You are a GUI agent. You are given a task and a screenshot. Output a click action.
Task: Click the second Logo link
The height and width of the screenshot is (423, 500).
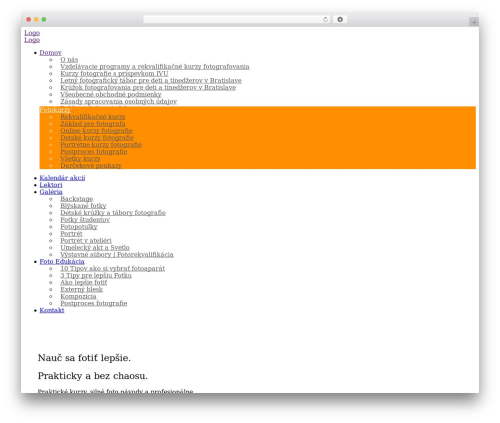32,40
